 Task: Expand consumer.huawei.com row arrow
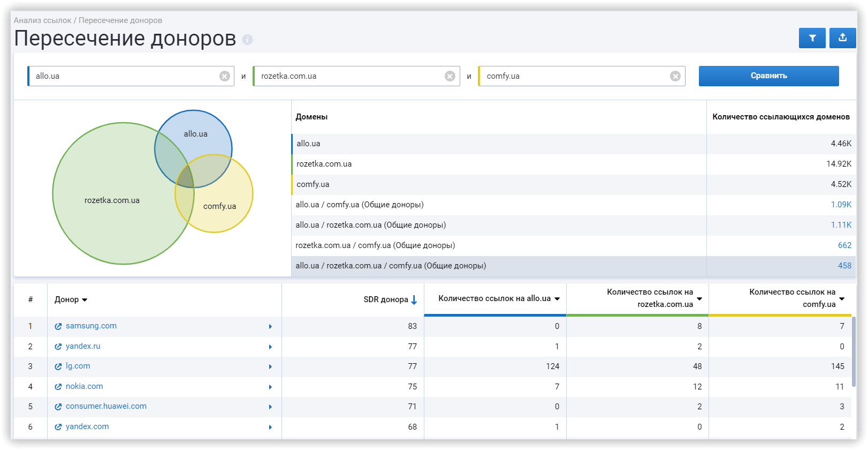coord(270,407)
